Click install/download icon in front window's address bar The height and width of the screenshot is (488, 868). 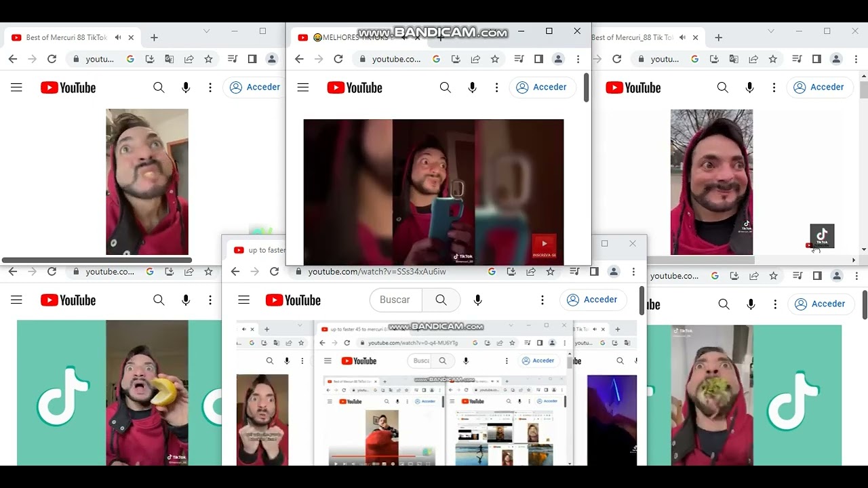456,59
